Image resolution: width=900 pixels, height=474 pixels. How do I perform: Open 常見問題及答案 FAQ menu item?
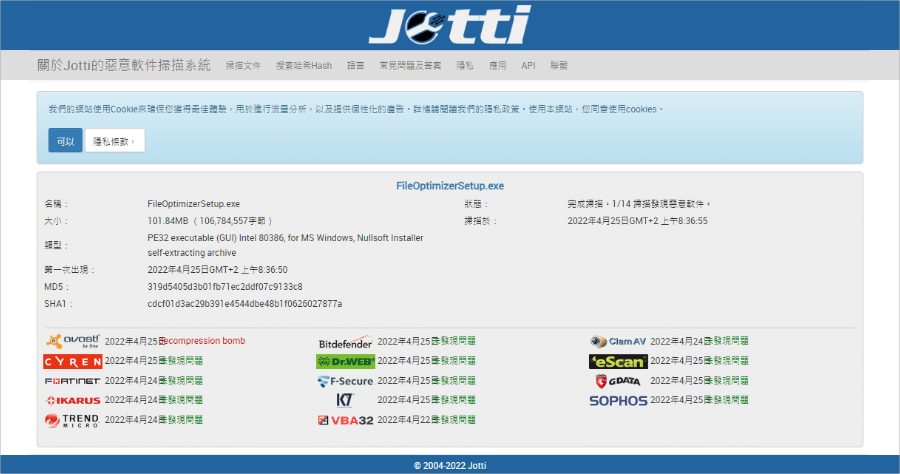coord(410,66)
